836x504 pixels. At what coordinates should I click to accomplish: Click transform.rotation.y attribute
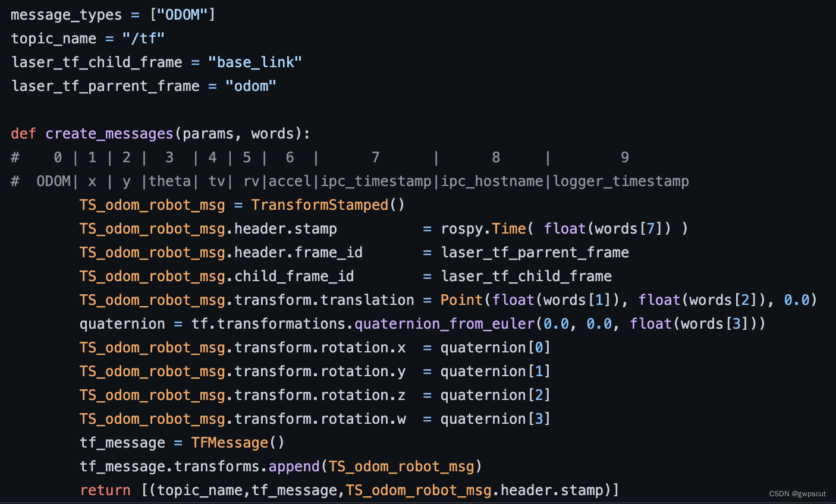[x=320, y=371]
